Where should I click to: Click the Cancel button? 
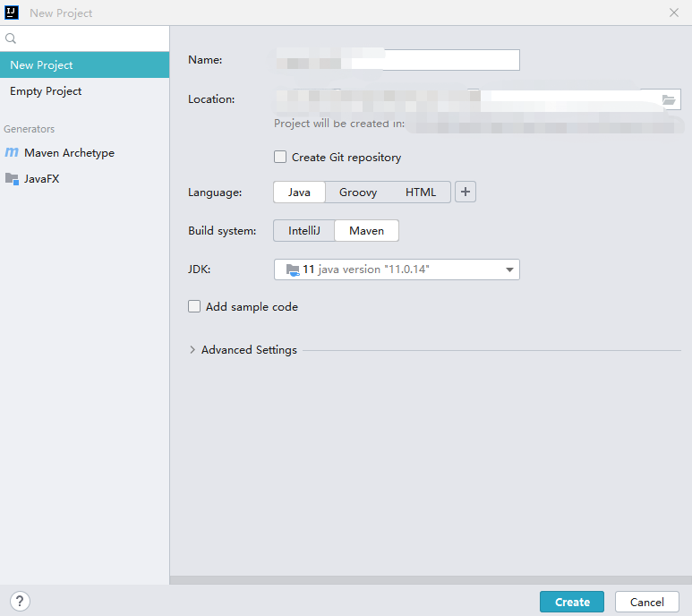[x=647, y=602]
